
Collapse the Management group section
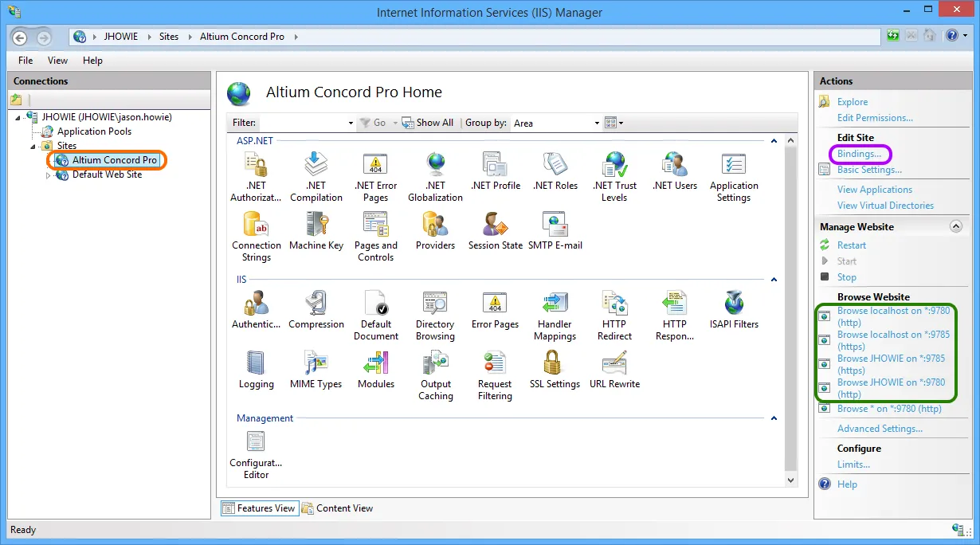(773, 418)
